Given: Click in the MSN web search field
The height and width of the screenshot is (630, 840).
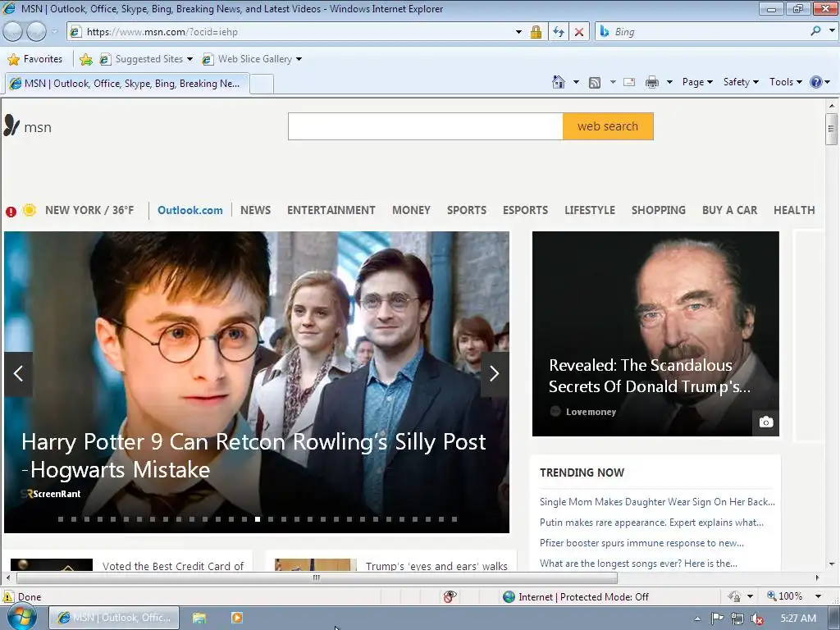Looking at the screenshot, I should pyautogui.click(x=426, y=126).
